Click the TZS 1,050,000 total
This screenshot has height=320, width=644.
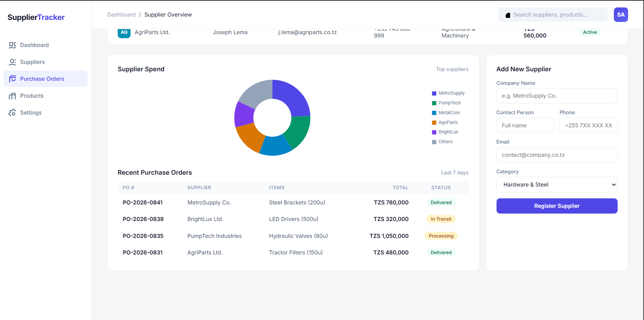[x=389, y=236]
